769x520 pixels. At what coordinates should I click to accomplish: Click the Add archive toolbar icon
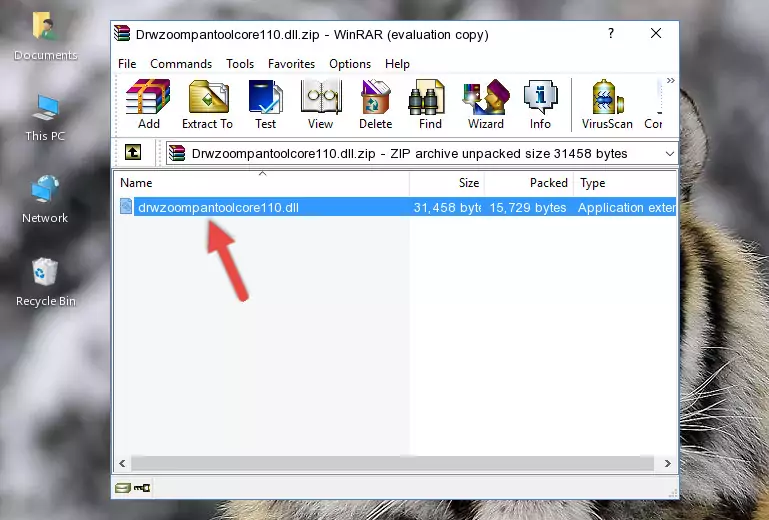[x=148, y=104]
